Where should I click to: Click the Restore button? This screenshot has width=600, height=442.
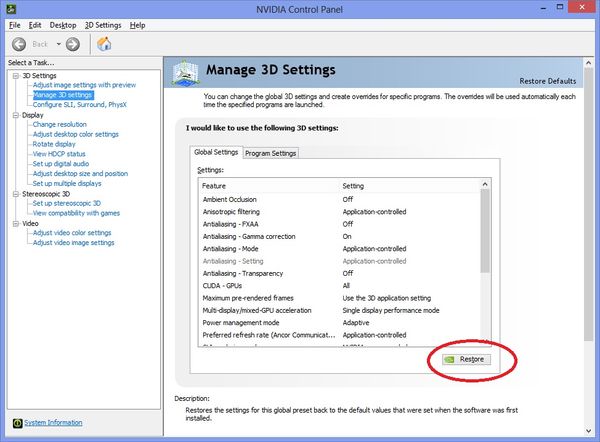(x=466, y=359)
